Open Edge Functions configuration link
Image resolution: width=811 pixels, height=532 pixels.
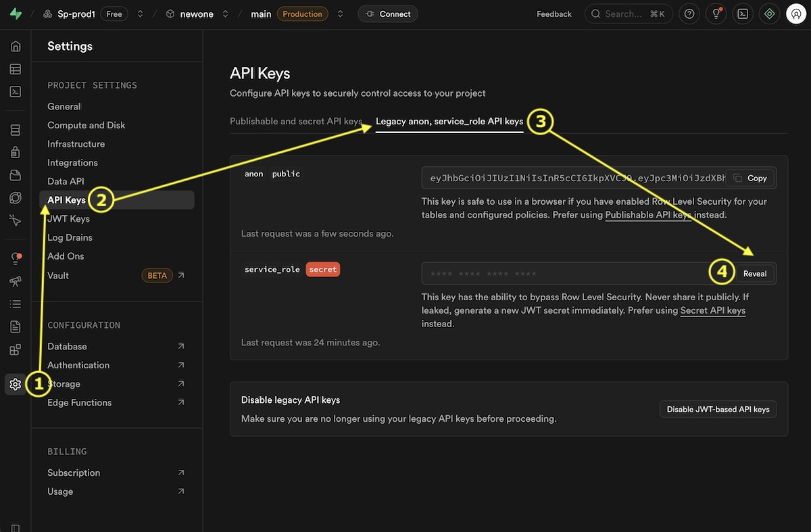[x=117, y=403]
